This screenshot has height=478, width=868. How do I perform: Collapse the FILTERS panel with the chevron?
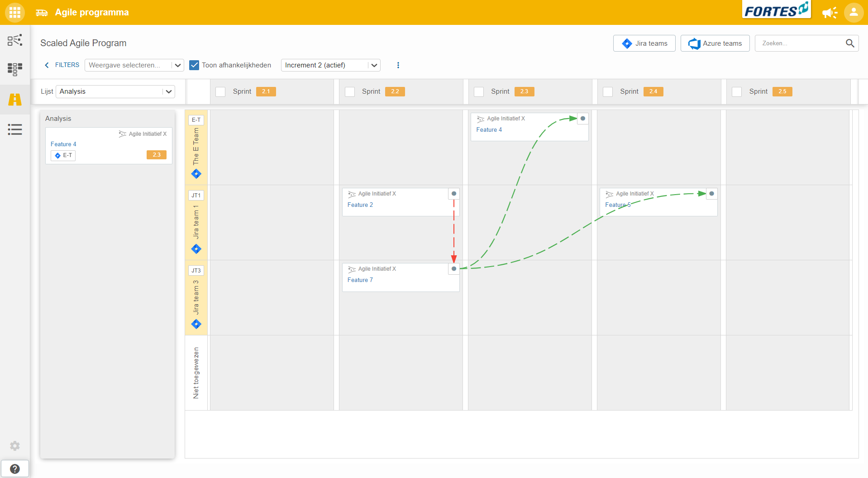point(47,65)
